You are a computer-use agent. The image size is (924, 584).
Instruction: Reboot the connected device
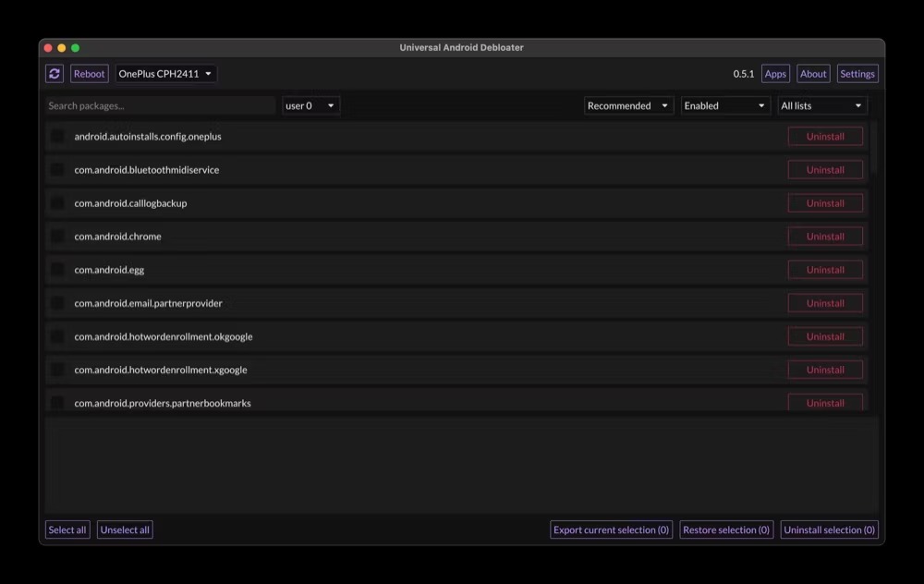[89, 74]
